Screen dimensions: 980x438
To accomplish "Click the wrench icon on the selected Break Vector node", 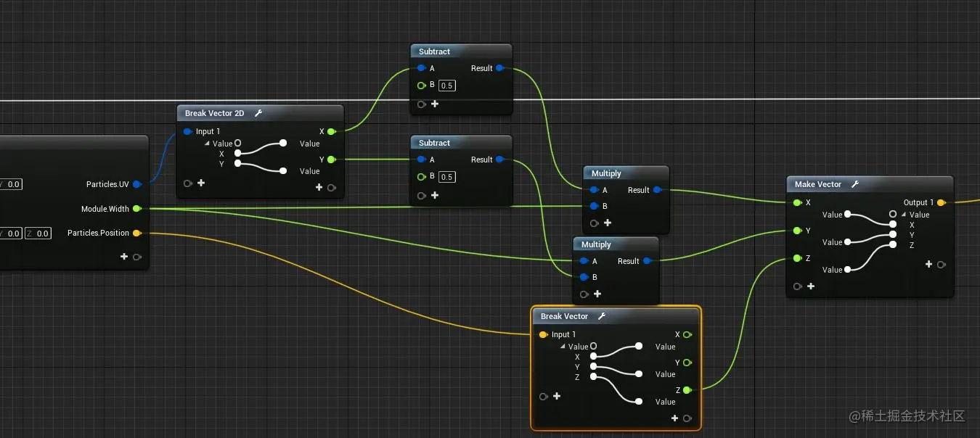I will click(x=601, y=316).
